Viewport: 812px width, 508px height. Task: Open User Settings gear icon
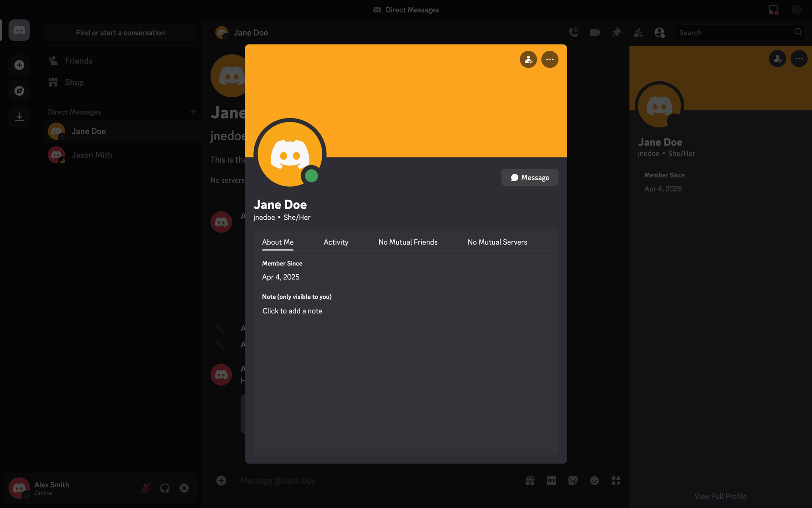click(184, 488)
